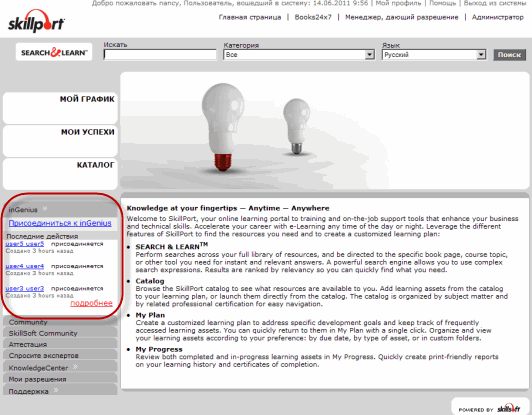Image resolution: width=532 pixels, height=415 pixels.
Task: Click the inGenius panel header
Action: tap(60, 209)
